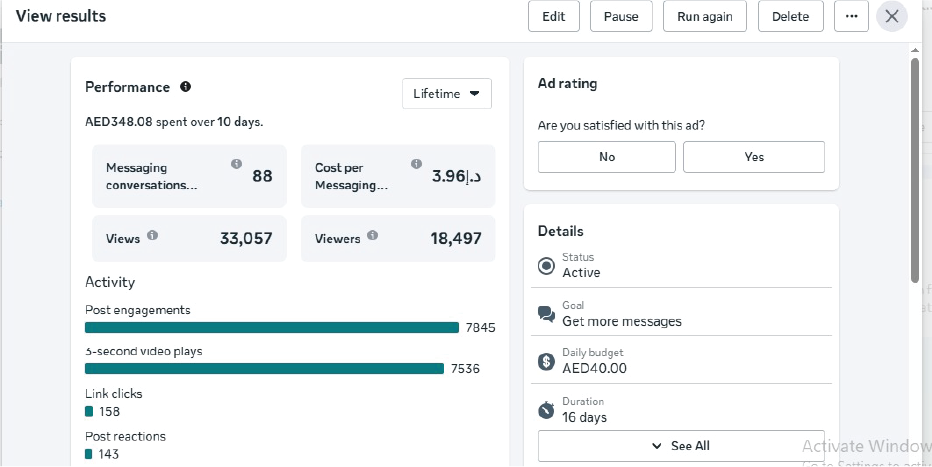Click the Cost per Messaging info icon

coord(416,164)
